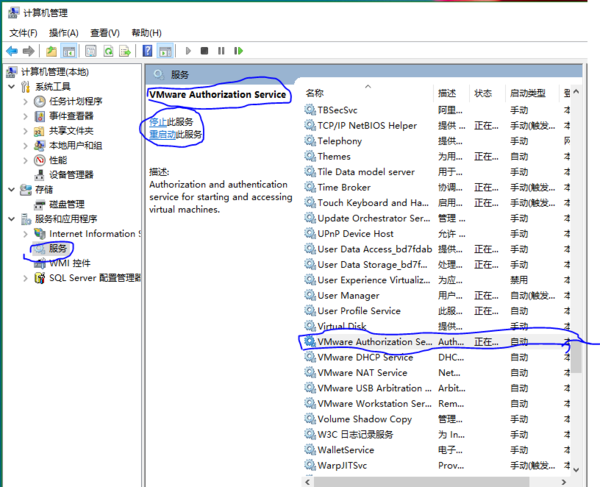Select the Telephony service gear icon
The width and height of the screenshot is (600, 487).
tap(310, 141)
